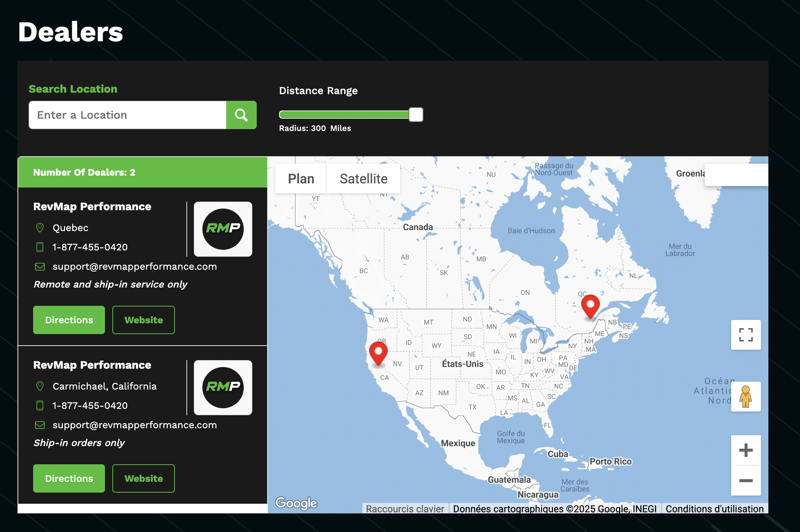Open the Raccourcis clavier map shortcuts

pos(405,509)
